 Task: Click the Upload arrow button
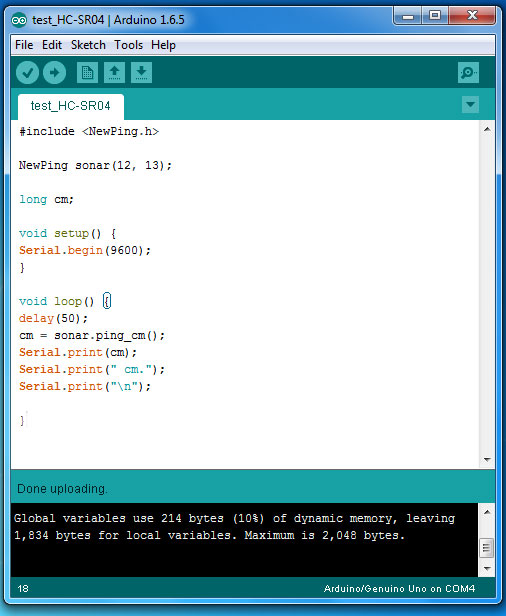(x=54, y=73)
